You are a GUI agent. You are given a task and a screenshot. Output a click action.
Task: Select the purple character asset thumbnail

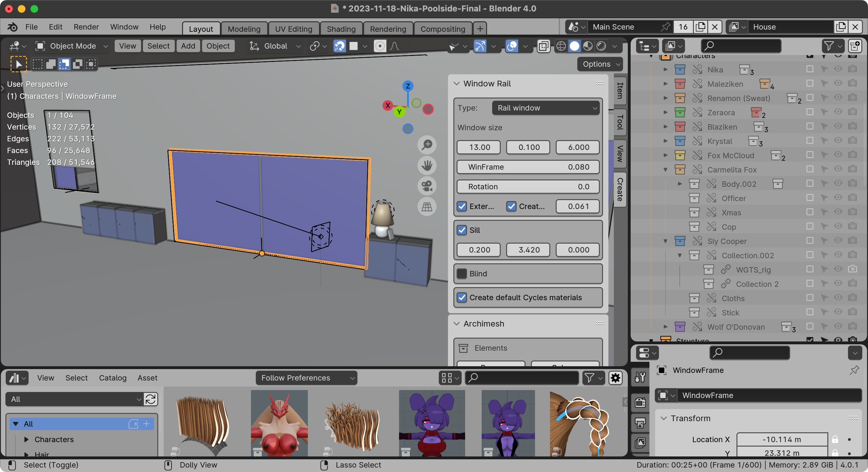(x=432, y=423)
